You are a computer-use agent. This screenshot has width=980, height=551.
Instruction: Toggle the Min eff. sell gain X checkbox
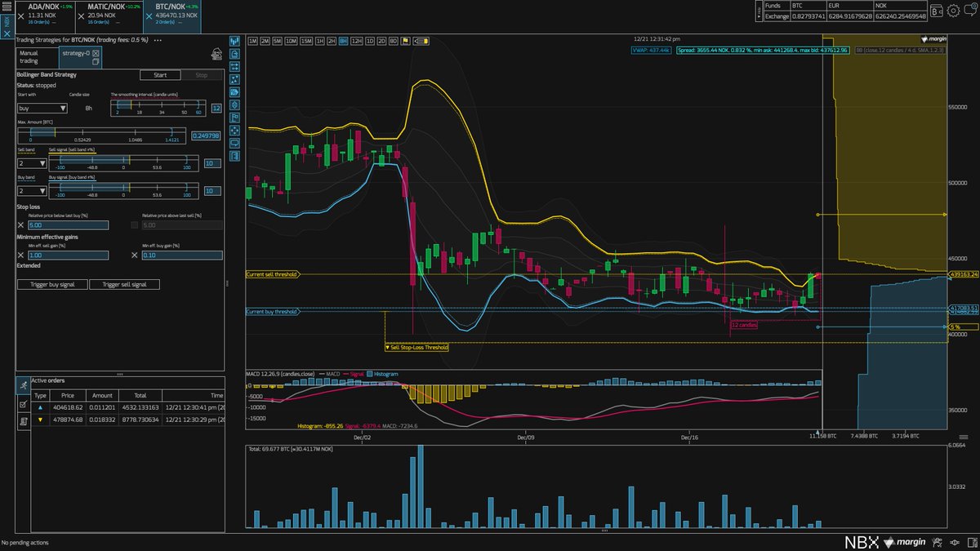(21, 256)
